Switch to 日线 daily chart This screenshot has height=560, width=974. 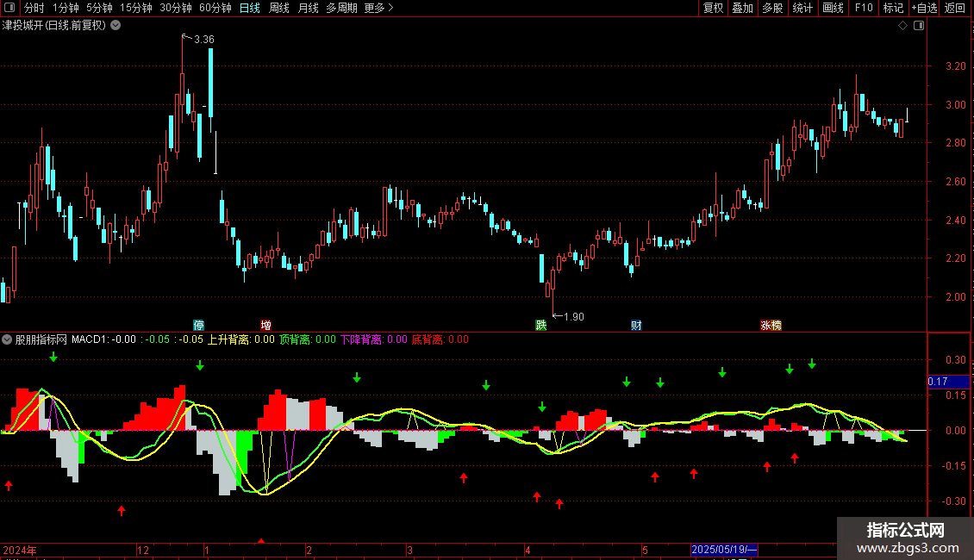[250, 8]
